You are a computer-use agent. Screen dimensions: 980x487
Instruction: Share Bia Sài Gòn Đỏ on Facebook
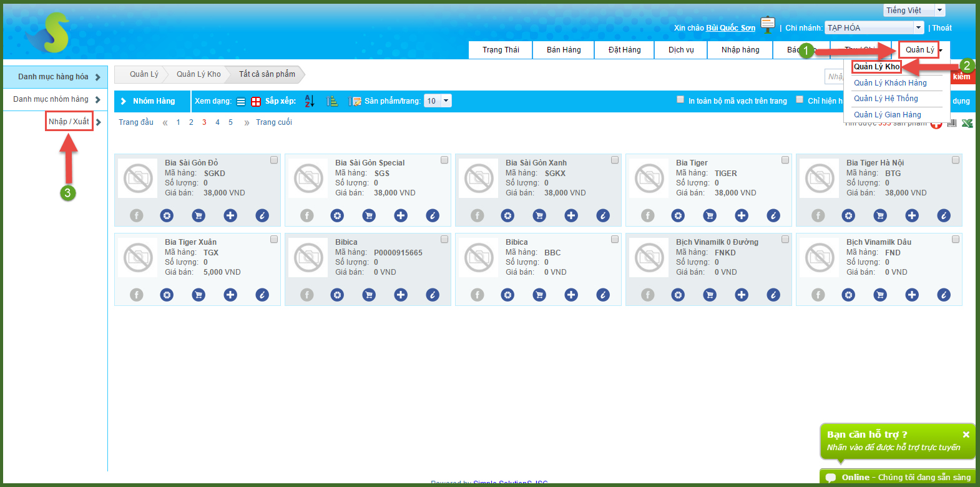[137, 215]
